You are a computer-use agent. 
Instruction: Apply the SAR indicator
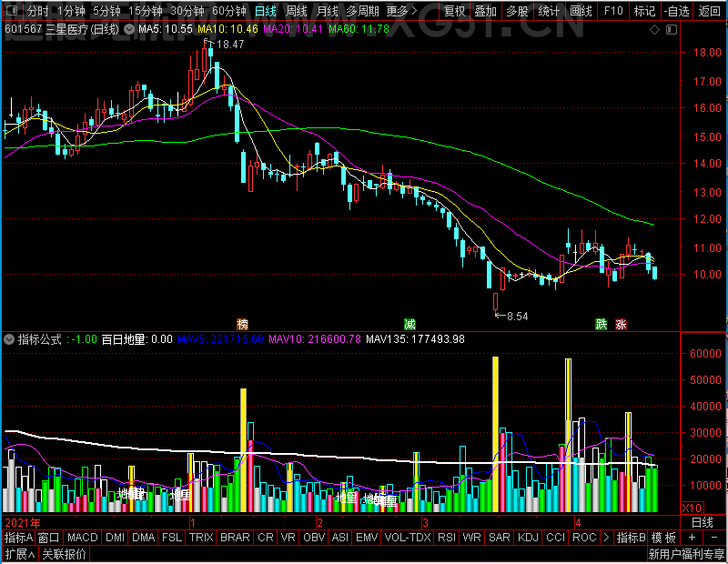click(500, 538)
